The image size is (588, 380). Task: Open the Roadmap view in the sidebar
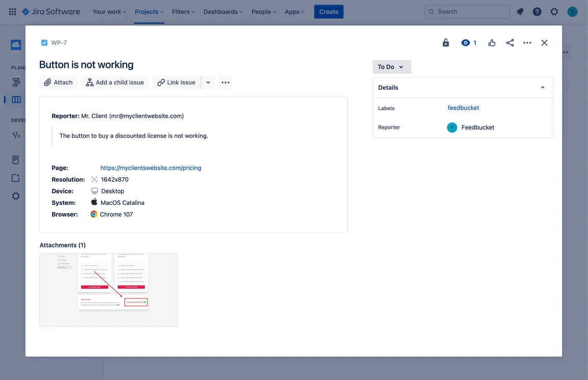(16, 82)
